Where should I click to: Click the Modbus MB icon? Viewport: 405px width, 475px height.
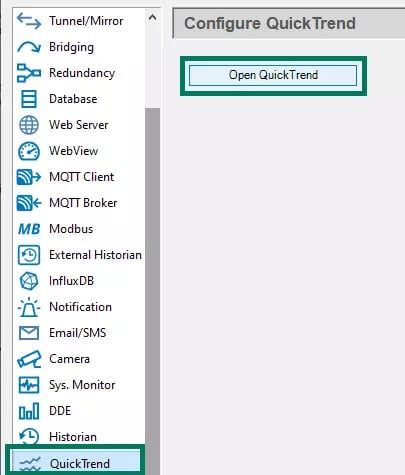[29, 229]
